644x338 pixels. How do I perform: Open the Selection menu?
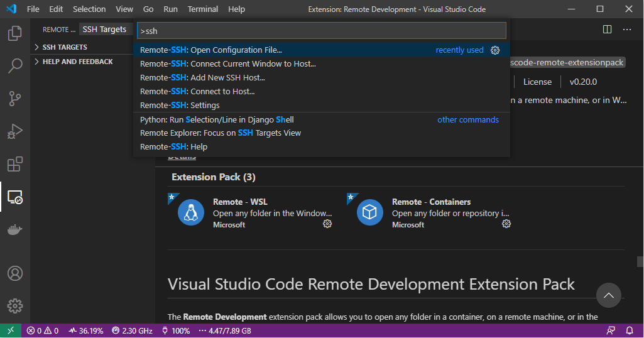(89, 9)
